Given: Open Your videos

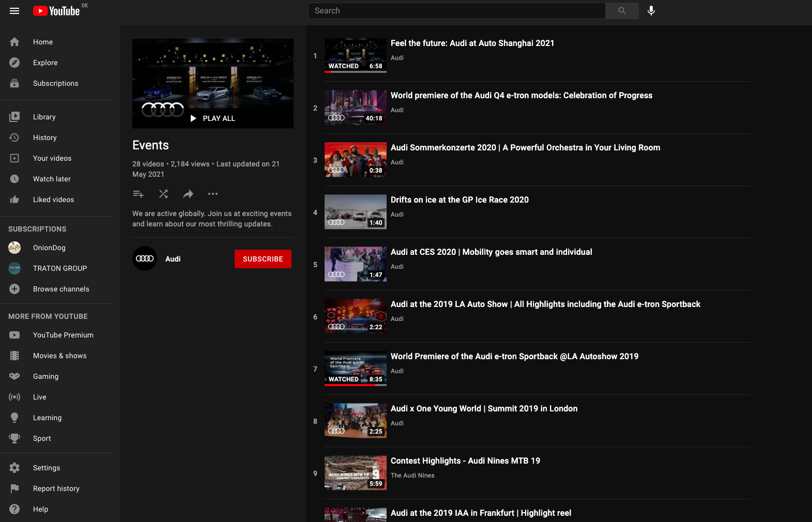Looking at the screenshot, I should (56, 158).
